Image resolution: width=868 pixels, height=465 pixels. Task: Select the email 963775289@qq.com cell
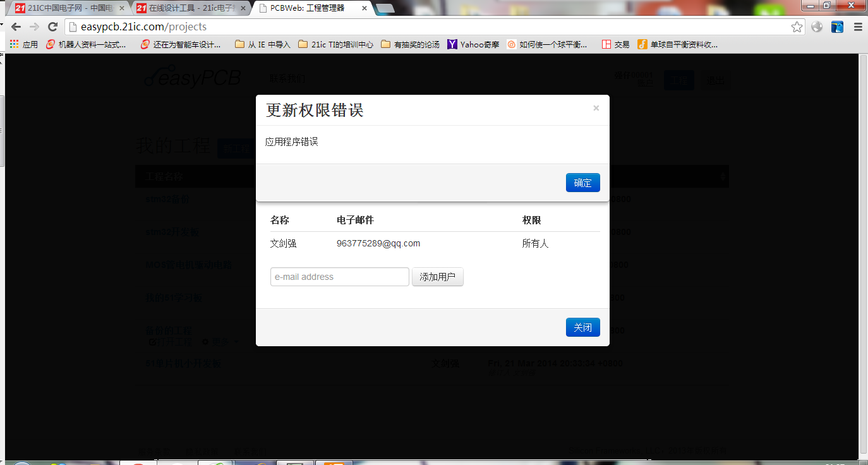378,243
